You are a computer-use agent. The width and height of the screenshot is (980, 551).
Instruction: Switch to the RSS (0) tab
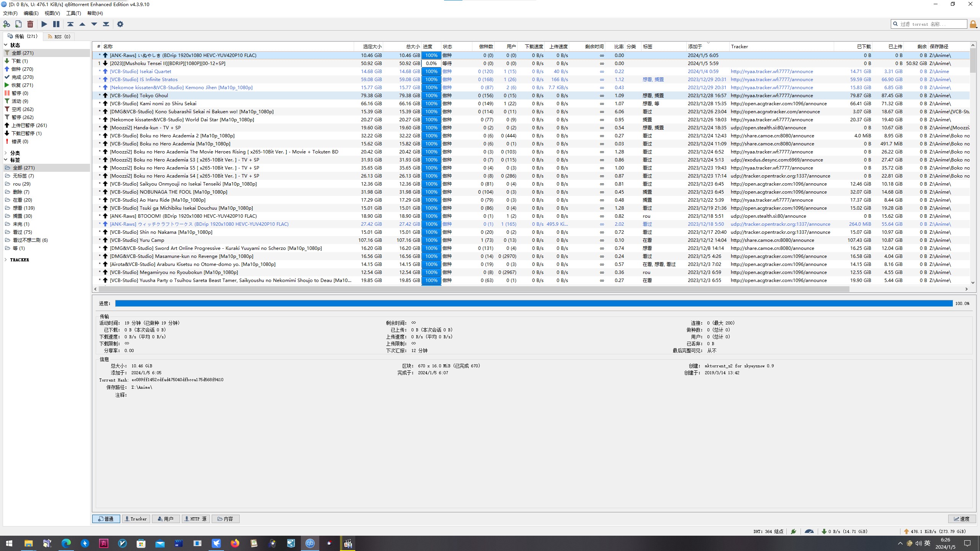[x=59, y=36]
